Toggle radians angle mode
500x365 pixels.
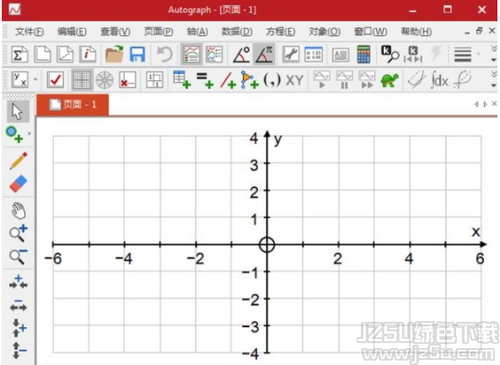point(264,54)
